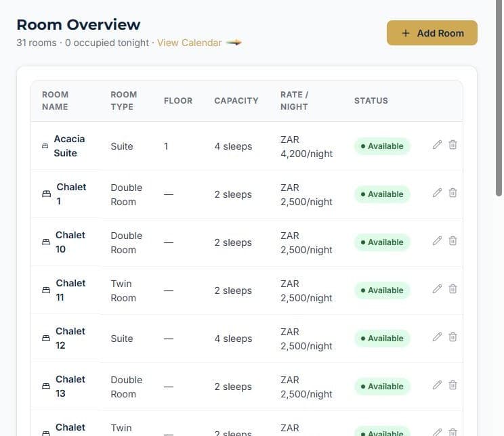Screen dimensions: 504x436
Task: Click the Available badge for Chalet 11
Action: click(x=382, y=290)
